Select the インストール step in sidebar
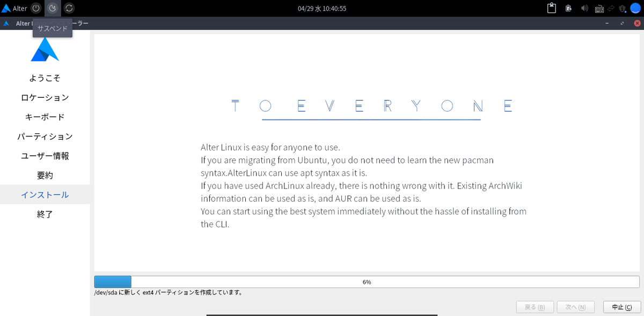Image resolution: width=644 pixels, height=316 pixels. click(x=45, y=195)
